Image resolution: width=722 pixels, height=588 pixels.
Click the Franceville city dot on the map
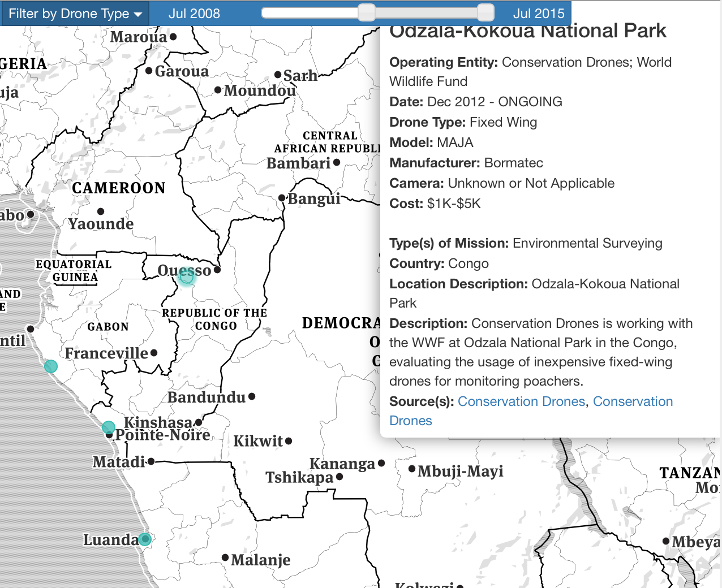point(154,353)
